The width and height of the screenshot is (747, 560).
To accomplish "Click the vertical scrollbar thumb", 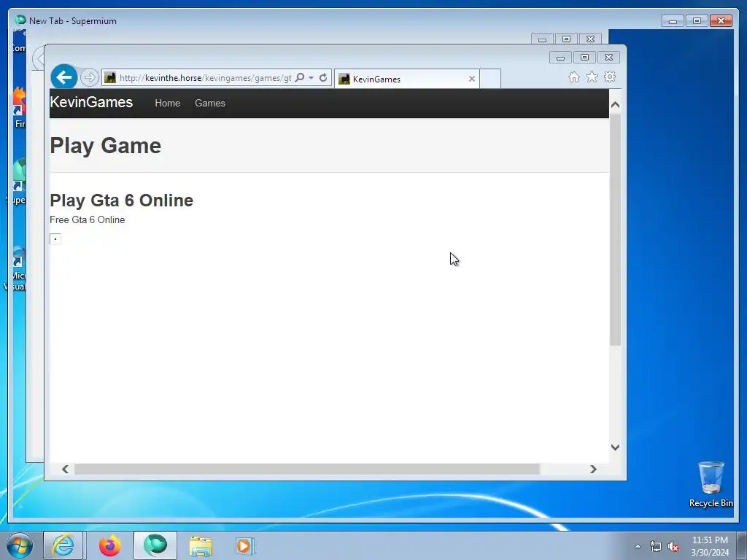I will pyautogui.click(x=615, y=230).
